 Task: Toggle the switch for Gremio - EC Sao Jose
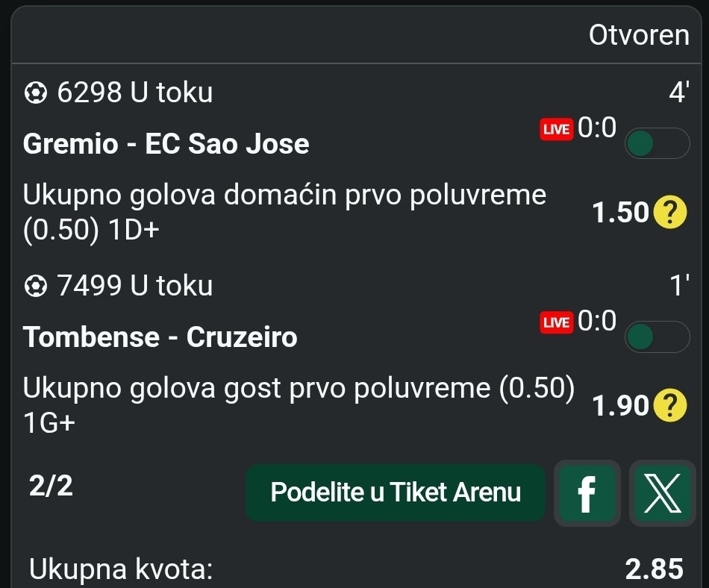click(x=657, y=144)
